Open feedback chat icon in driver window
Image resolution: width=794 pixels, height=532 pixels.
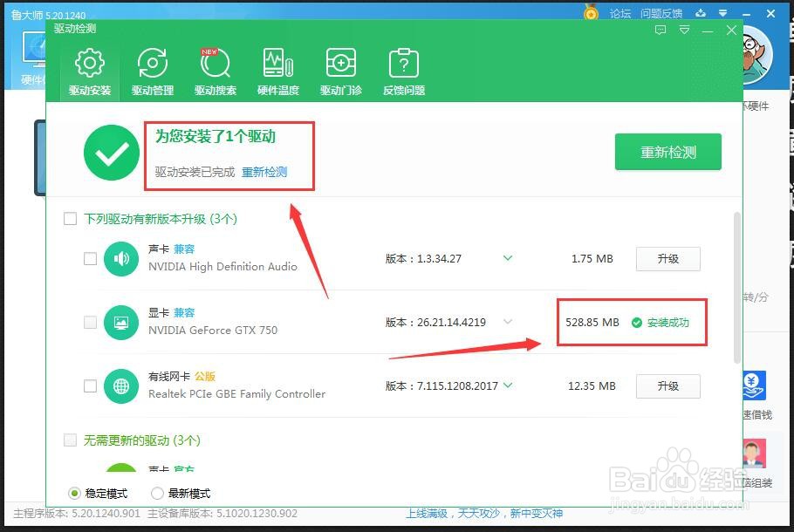661,31
